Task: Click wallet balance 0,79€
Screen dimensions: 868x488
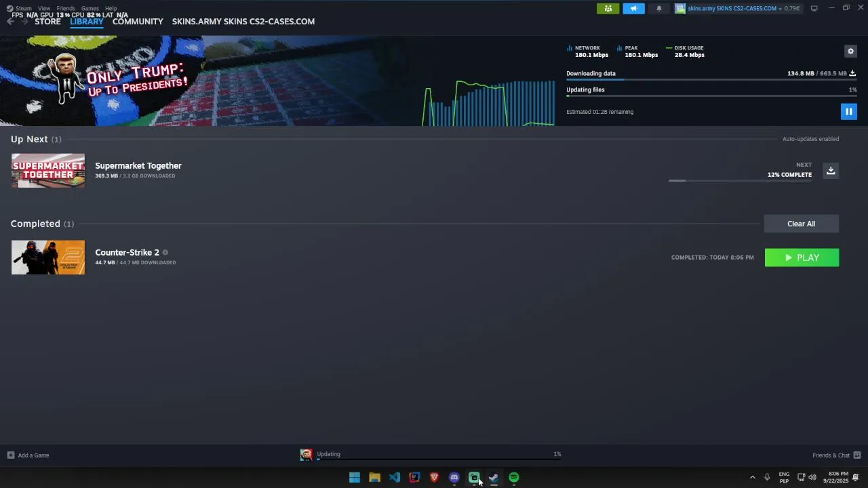Action: (x=791, y=9)
